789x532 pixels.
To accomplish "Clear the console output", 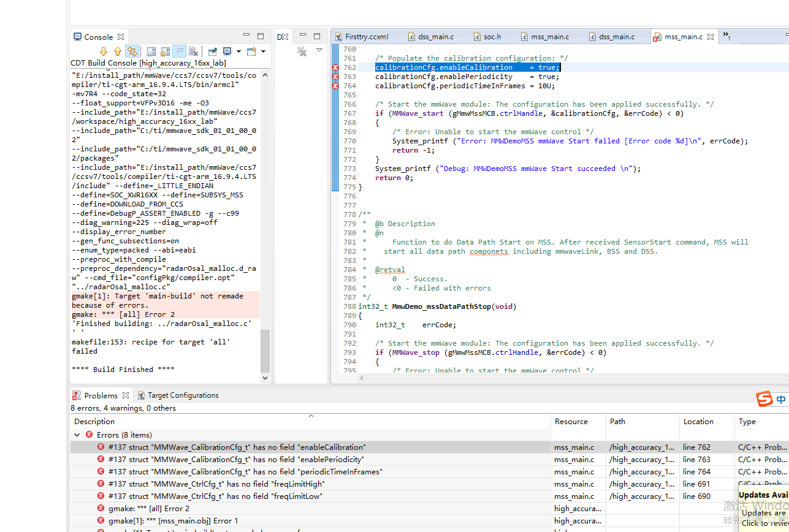I will [x=193, y=51].
